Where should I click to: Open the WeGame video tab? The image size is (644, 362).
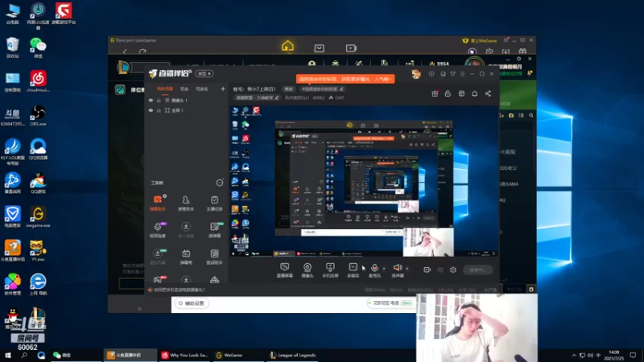coord(351,48)
